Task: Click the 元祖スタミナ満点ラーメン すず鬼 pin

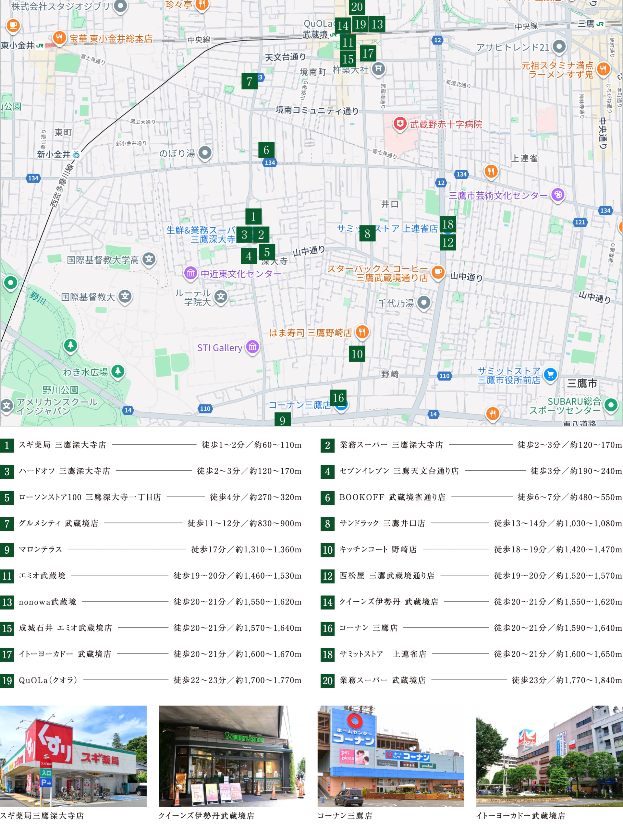Action: pyautogui.click(x=603, y=69)
